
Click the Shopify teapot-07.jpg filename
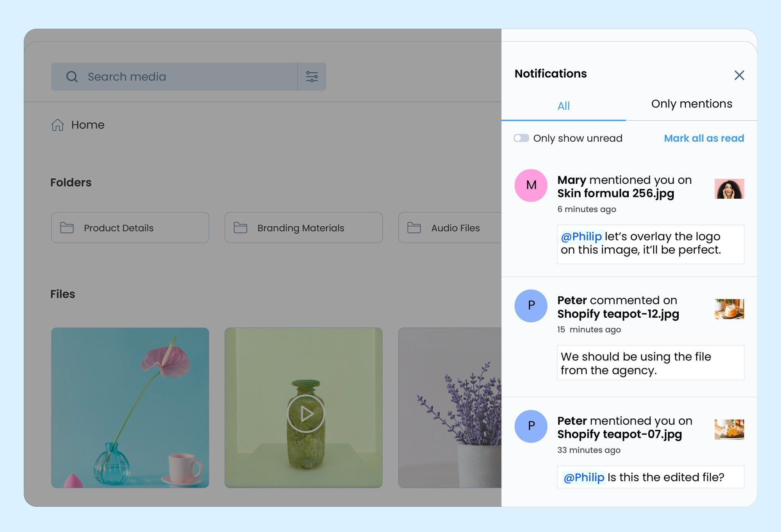[619, 434]
